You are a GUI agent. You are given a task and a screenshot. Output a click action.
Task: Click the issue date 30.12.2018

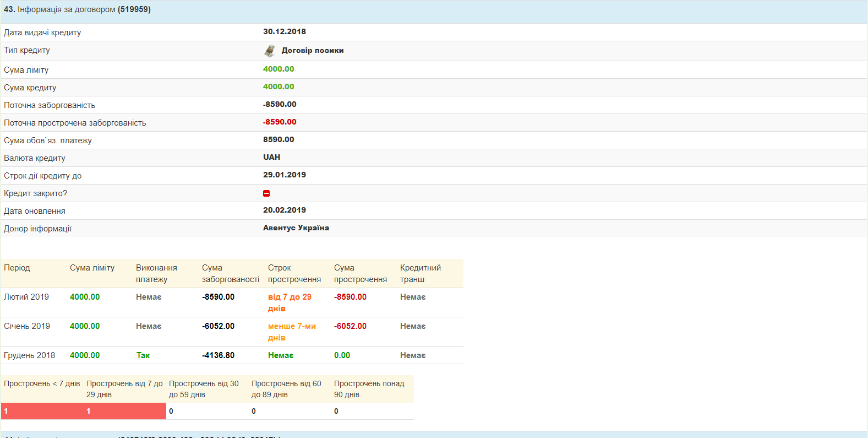285,32
